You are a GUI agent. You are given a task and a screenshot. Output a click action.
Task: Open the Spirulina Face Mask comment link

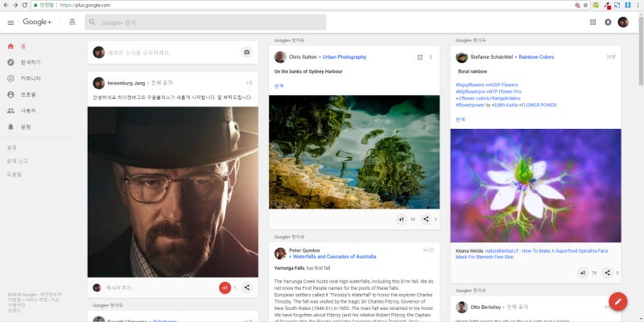click(532, 254)
